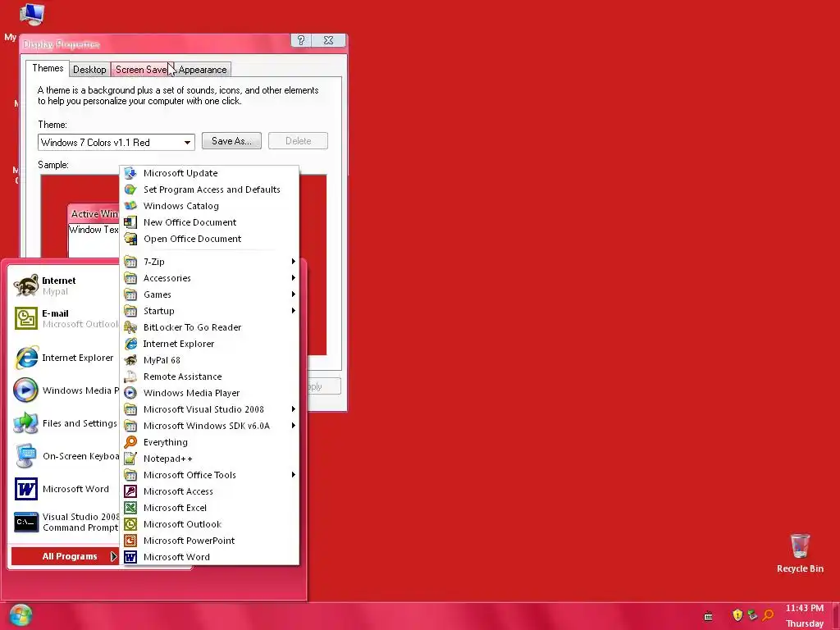
Task: Open Windows Media Player from the programs list
Action: pyautogui.click(x=209, y=393)
